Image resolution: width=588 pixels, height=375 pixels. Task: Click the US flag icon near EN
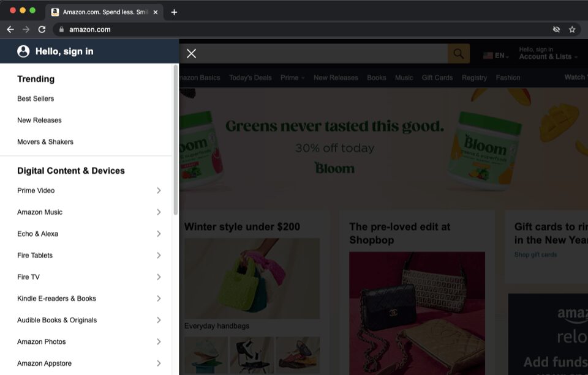click(x=487, y=54)
